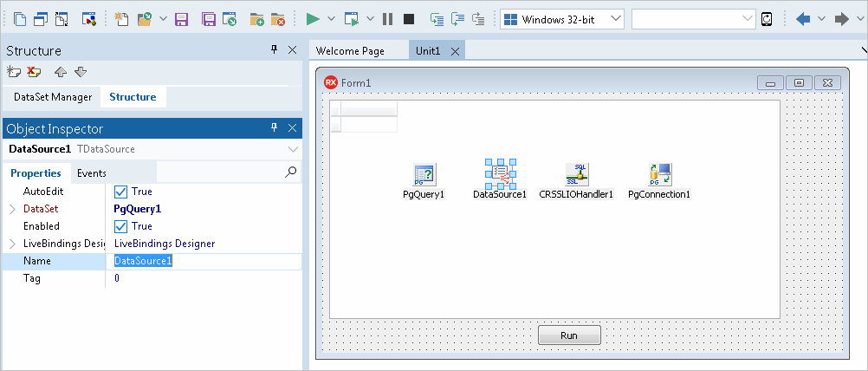The height and width of the screenshot is (371, 868).
Task: Open the dropdown arrow beside Open folder
Action: click(x=163, y=19)
